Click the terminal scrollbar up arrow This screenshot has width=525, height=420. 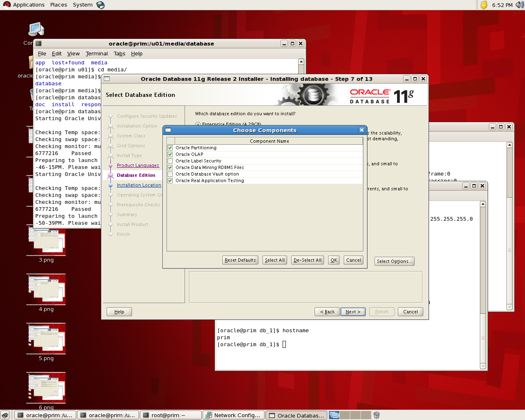click(x=301, y=62)
